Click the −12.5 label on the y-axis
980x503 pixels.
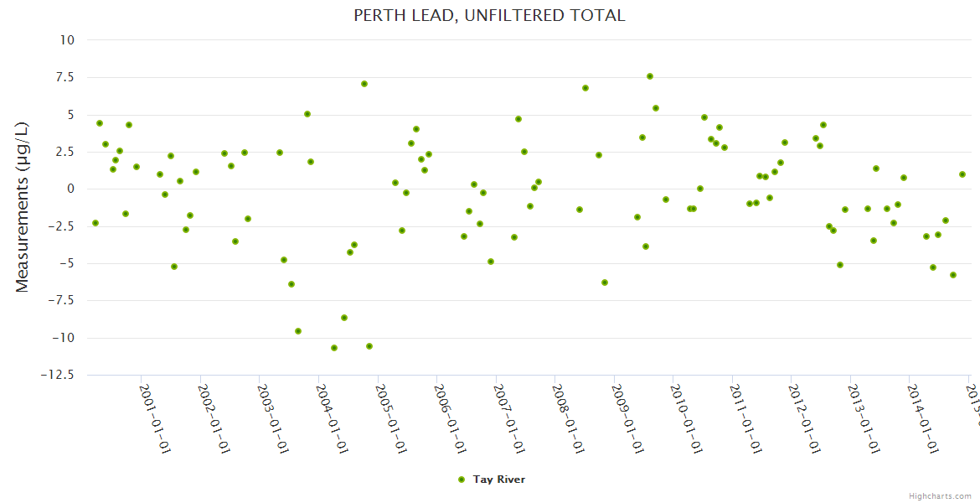pos(57,375)
